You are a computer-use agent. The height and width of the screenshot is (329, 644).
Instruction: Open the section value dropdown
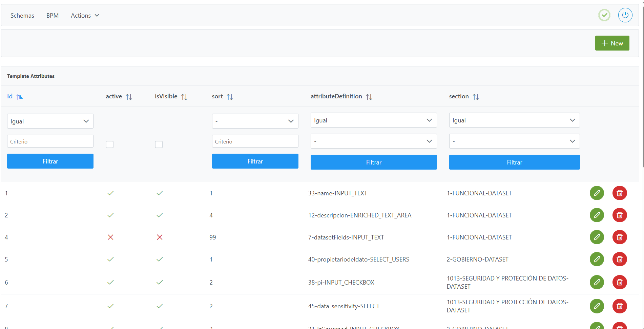pyautogui.click(x=514, y=141)
